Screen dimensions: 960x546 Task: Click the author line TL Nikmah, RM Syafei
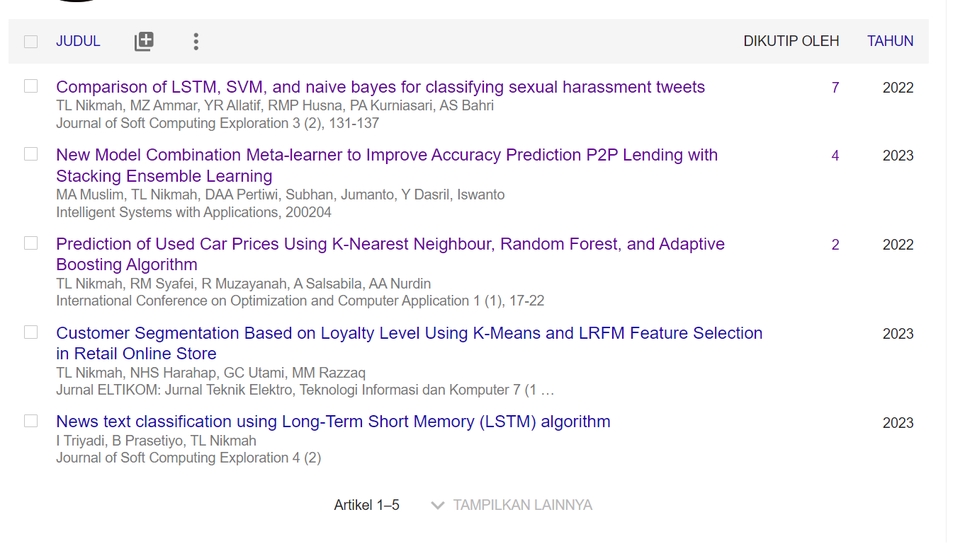[x=244, y=284]
